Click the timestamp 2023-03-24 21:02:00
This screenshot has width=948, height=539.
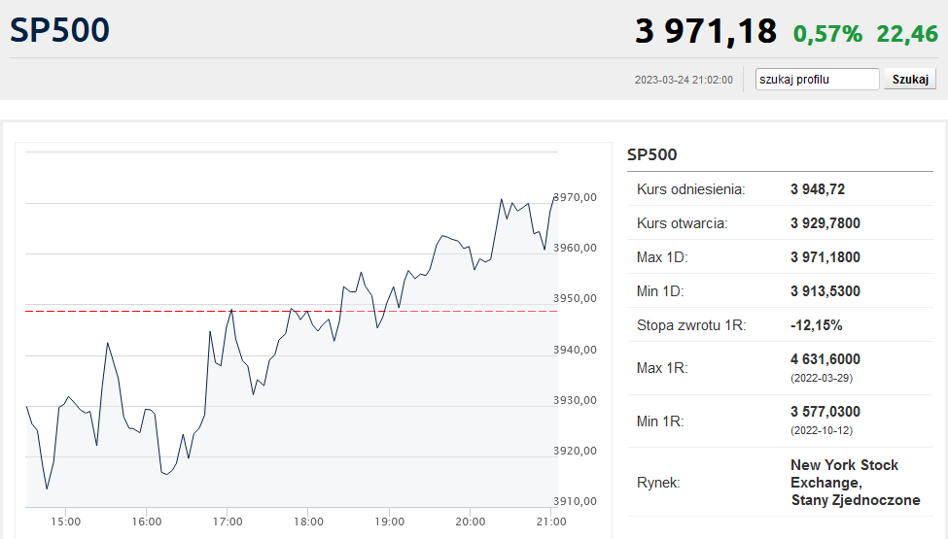[683, 80]
